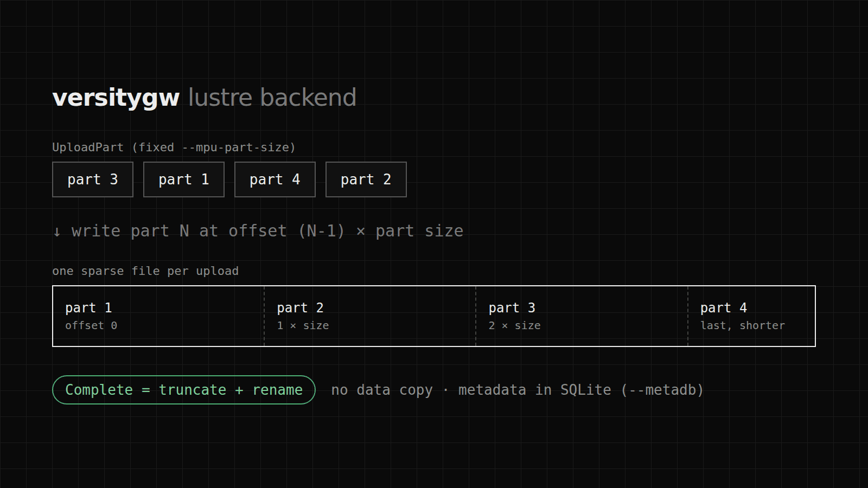Click '2 × size' under part 3
This screenshot has height=488, width=868.
pyautogui.click(x=514, y=325)
